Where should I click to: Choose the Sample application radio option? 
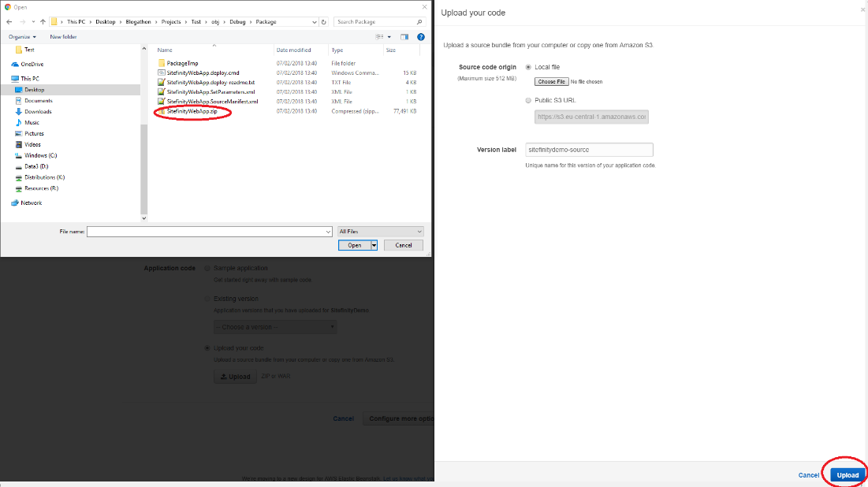[x=207, y=268]
